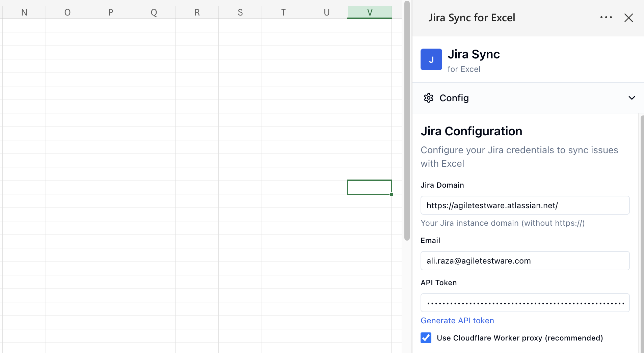Open the Generate API token link
The image size is (644, 353).
coord(457,321)
